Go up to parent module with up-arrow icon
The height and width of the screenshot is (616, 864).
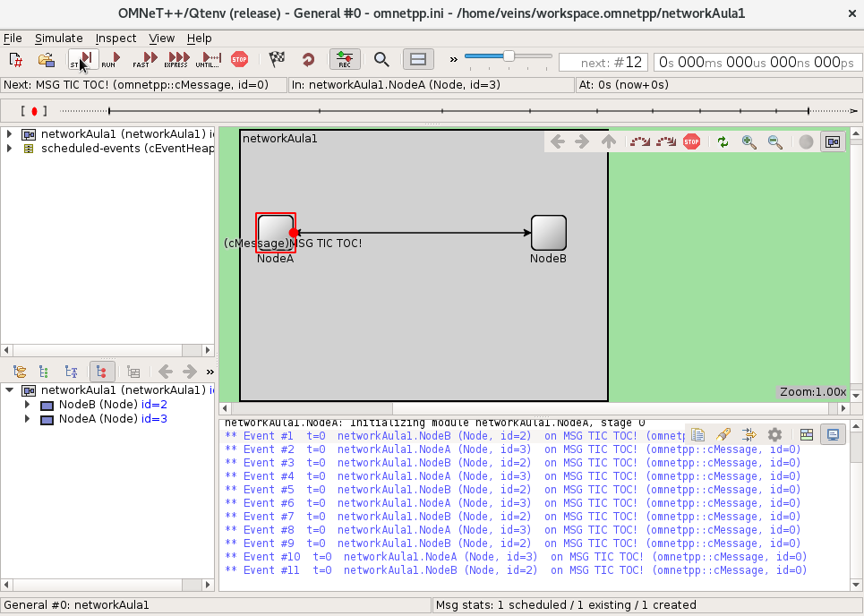pos(608,141)
